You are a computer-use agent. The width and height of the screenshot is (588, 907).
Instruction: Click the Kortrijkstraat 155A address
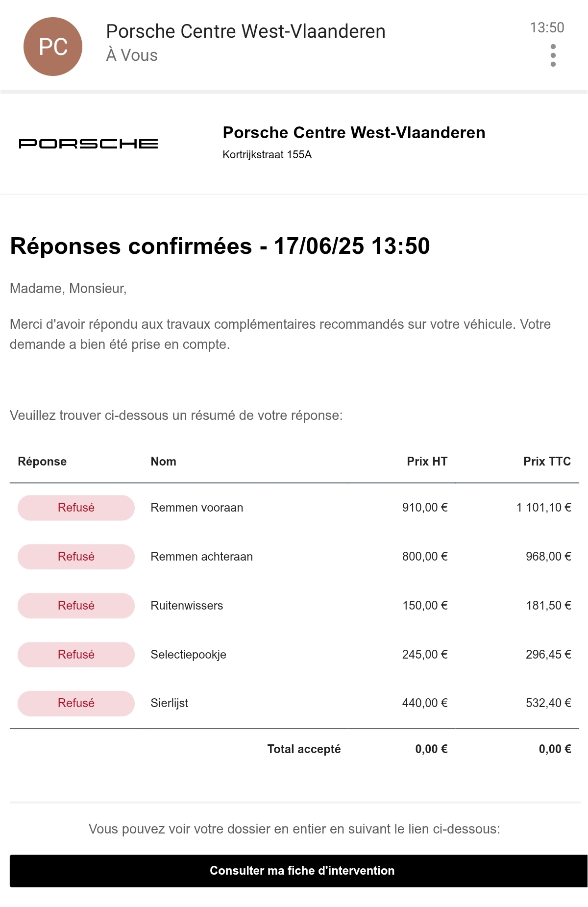click(x=267, y=155)
